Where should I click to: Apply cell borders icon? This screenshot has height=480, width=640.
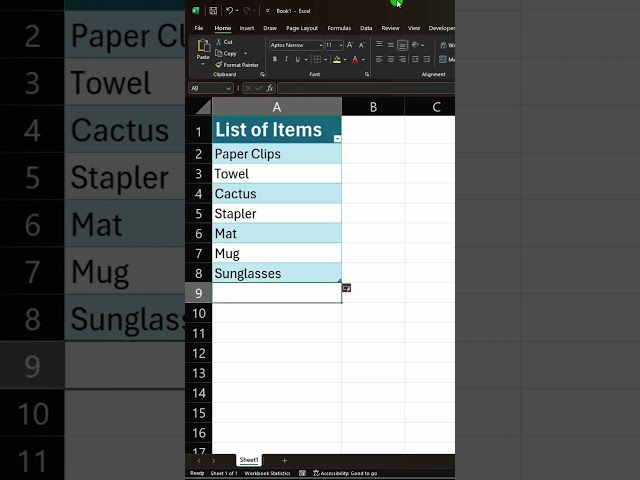tap(317, 60)
